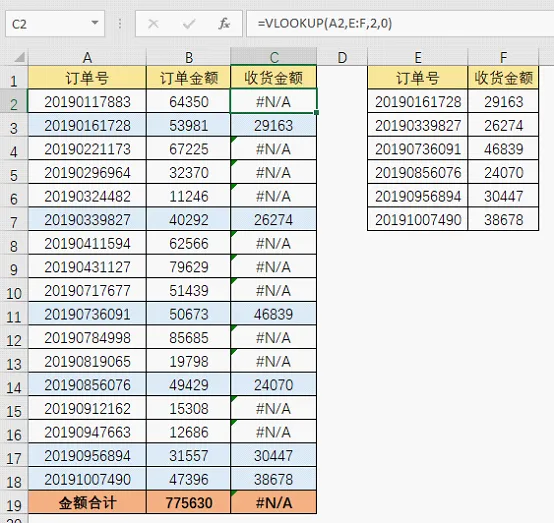Viewport: 554px width, 523px height.
Task: Select column C header
Action: point(273,57)
